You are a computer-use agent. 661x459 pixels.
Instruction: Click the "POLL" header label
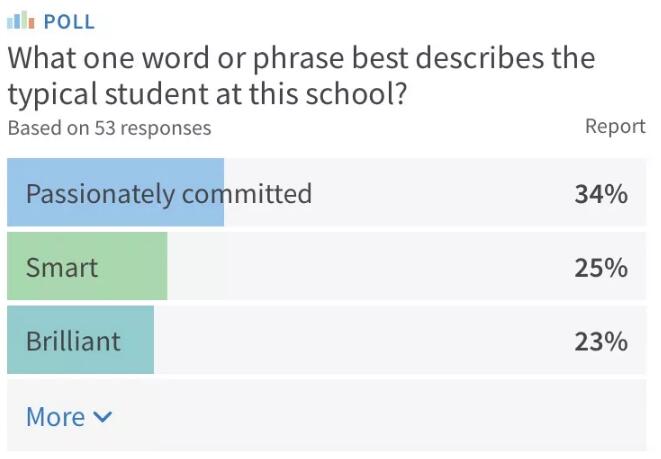[69, 21]
